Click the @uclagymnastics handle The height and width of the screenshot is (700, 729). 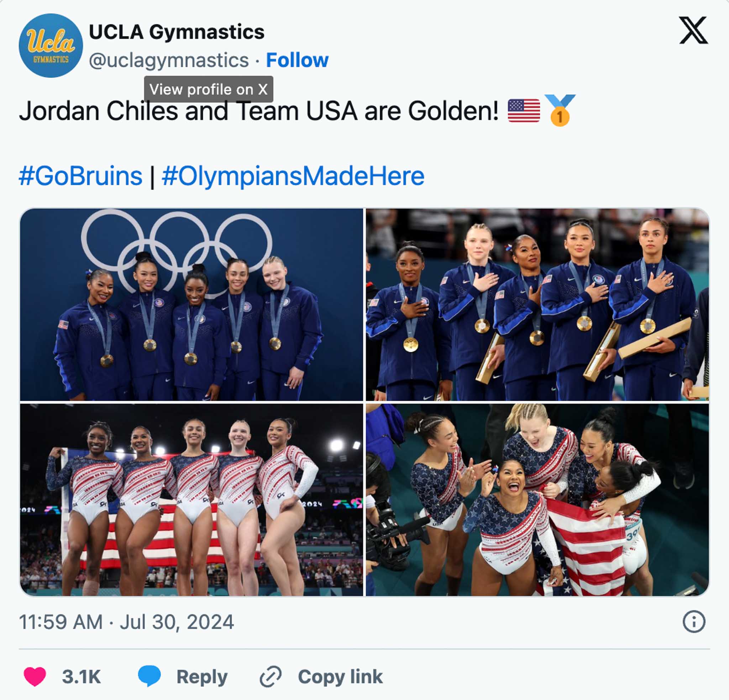pos(169,60)
